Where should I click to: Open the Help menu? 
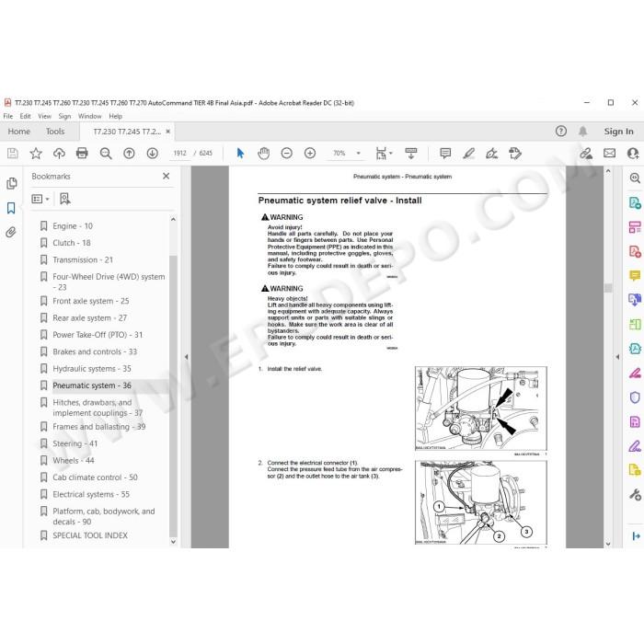click(115, 116)
